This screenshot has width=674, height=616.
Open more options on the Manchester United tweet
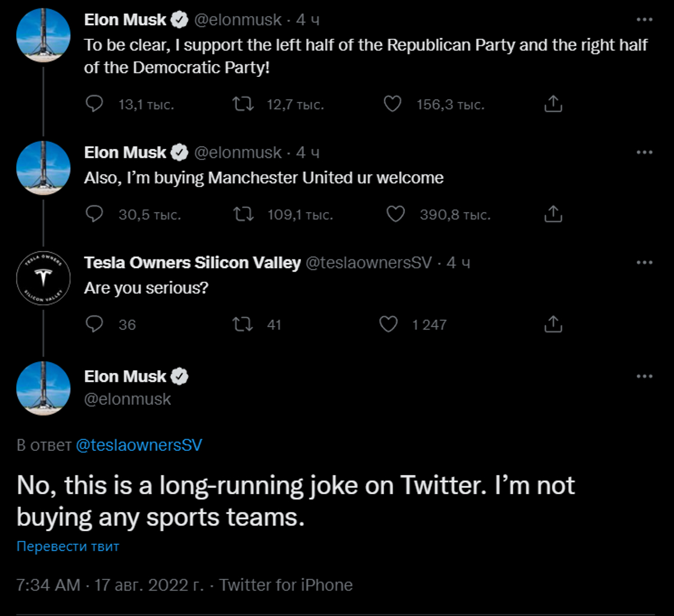point(644,152)
